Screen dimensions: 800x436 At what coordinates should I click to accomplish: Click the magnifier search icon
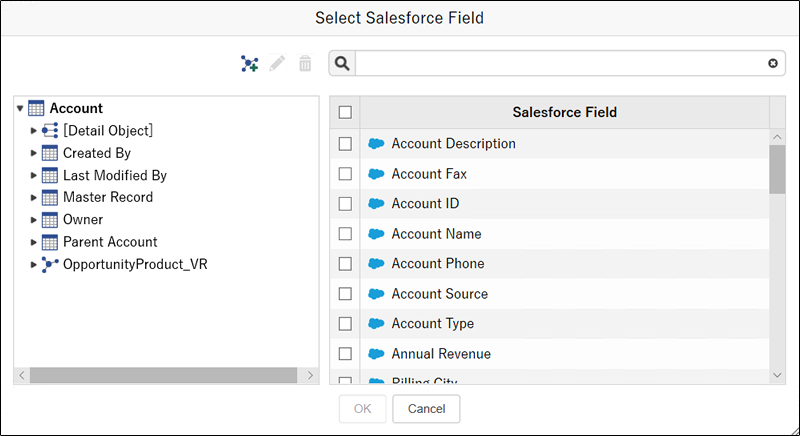[x=342, y=63]
